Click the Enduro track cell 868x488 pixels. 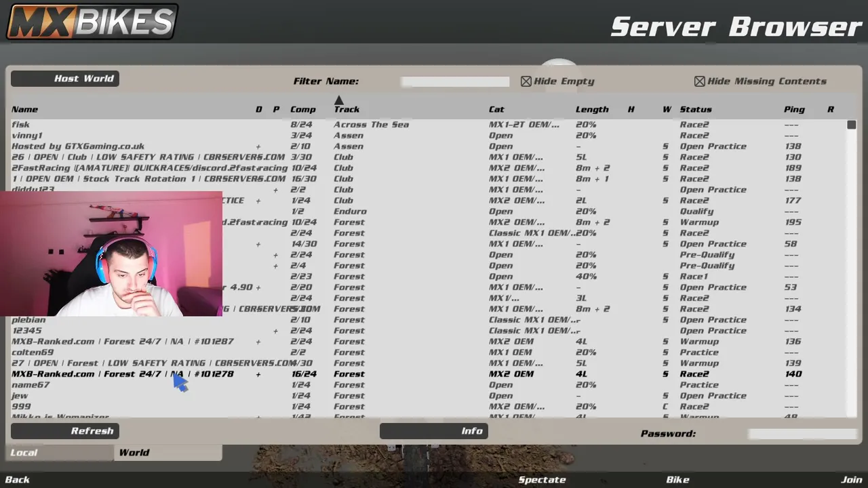[350, 211]
